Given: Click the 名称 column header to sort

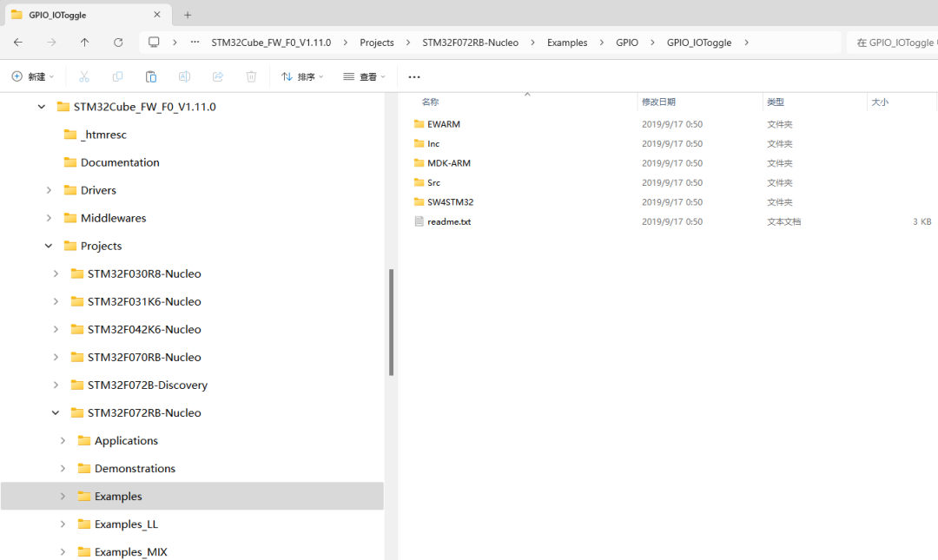Looking at the screenshot, I should pos(430,102).
